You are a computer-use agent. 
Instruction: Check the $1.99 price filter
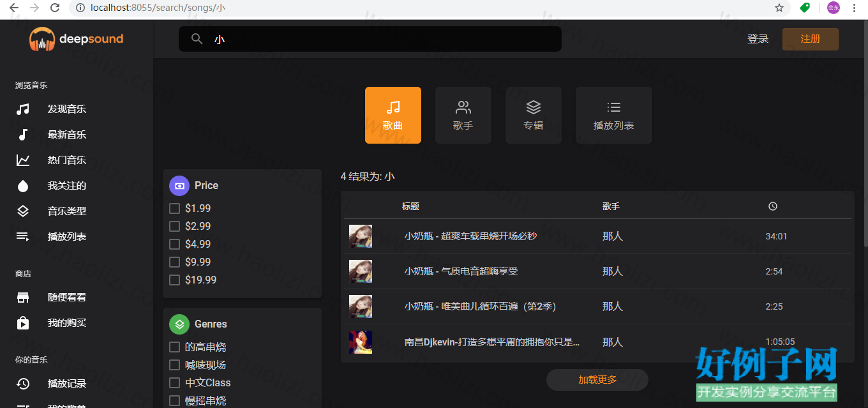click(174, 208)
